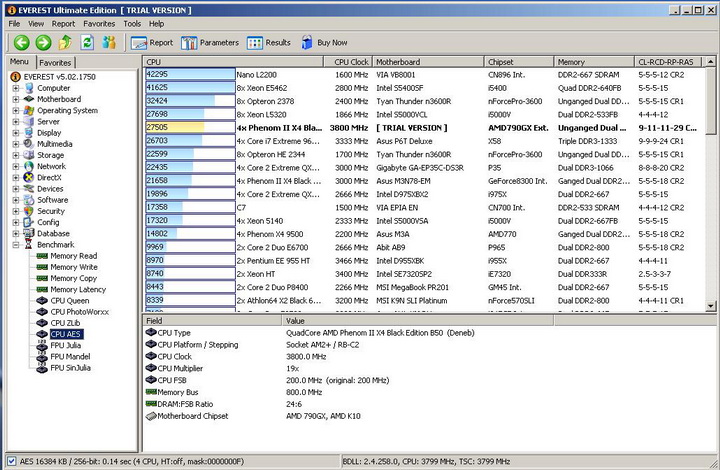Select the FPU Julia benchmark
The image size is (720, 470).
click(x=66, y=346)
